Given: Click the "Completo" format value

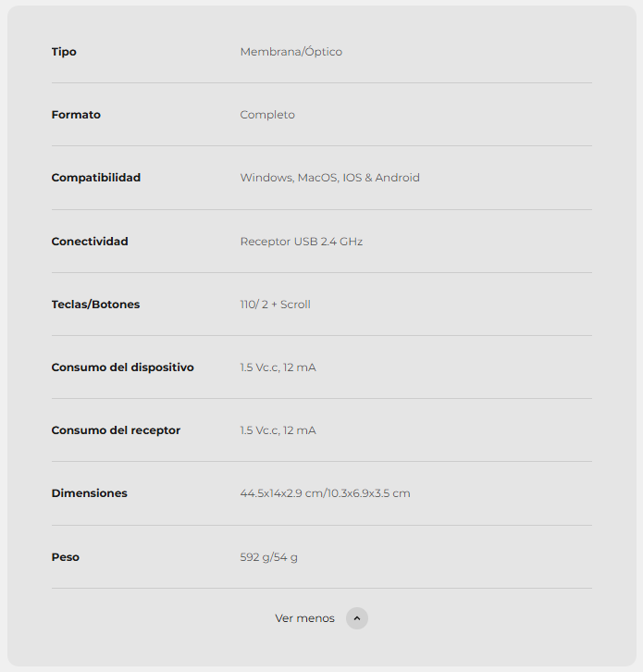Looking at the screenshot, I should pyautogui.click(x=267, y=115).
